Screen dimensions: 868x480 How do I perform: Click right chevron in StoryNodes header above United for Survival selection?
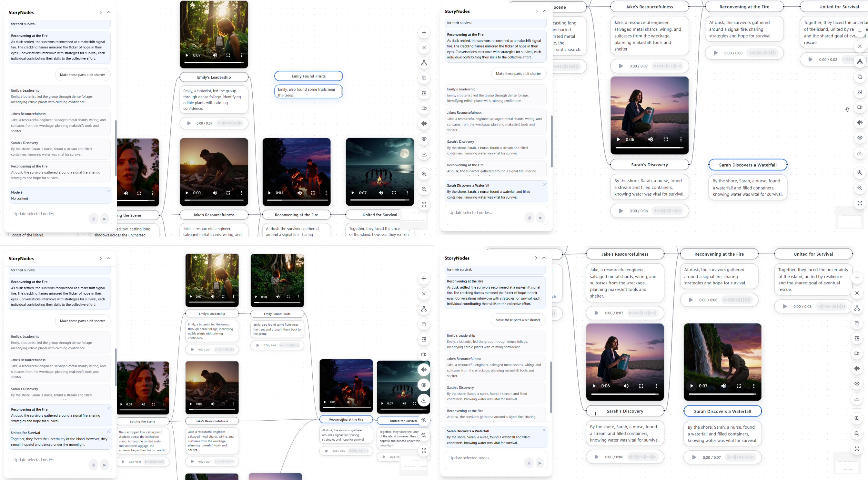(x=100, y=259)
